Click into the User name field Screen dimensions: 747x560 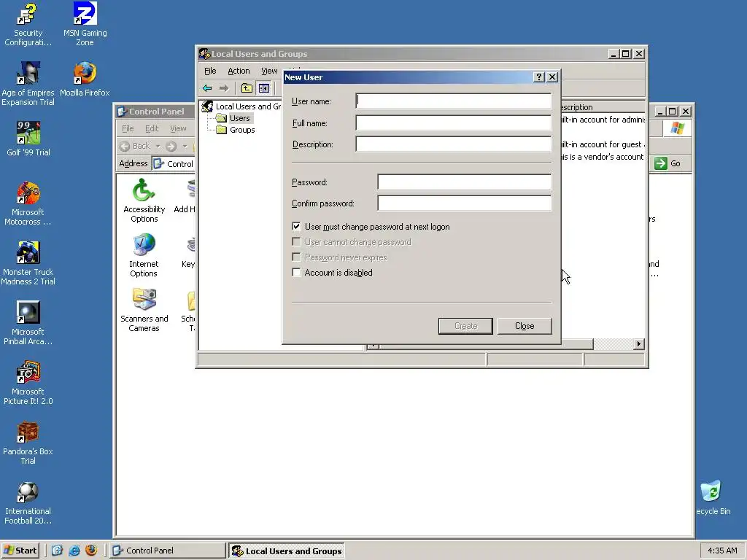click(x=454, y=101)
